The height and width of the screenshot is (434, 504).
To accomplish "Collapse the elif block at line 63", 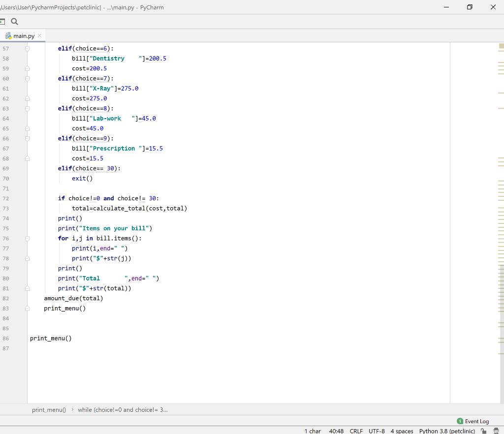I will coord(28,108).
